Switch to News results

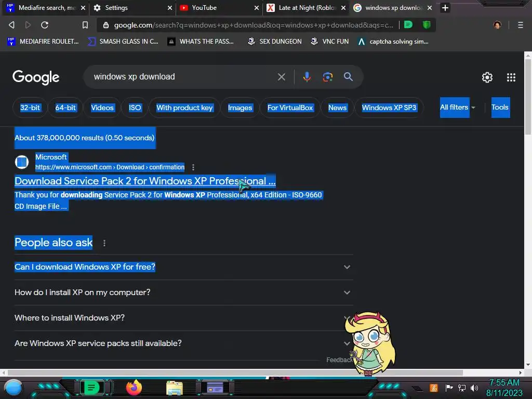337,108
